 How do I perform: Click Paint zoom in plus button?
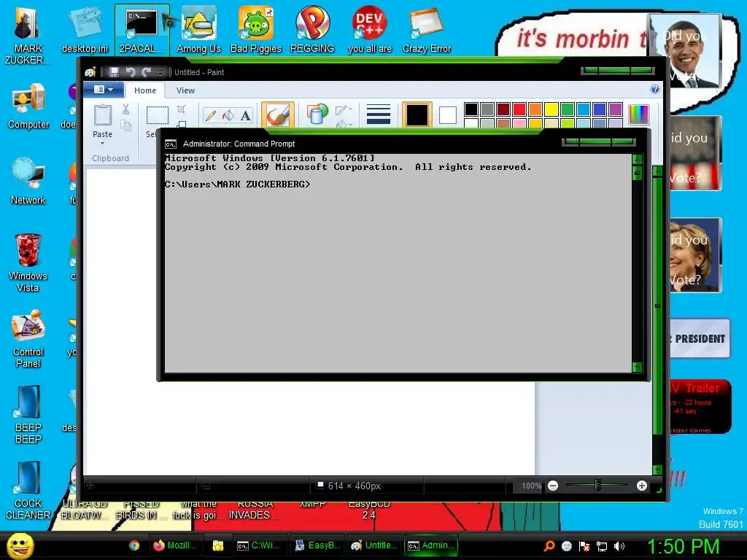tap(642, 486)
